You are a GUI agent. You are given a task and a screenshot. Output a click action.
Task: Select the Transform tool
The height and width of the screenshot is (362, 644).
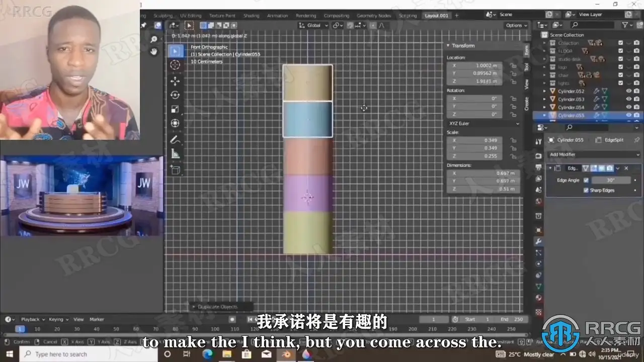pos(175,123)
